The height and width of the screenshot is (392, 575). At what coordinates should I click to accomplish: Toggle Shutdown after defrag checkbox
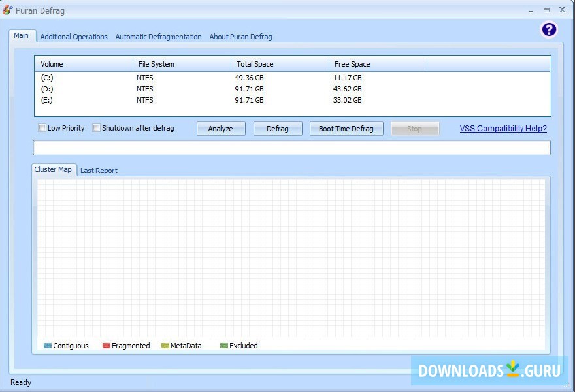coord(97,128)
